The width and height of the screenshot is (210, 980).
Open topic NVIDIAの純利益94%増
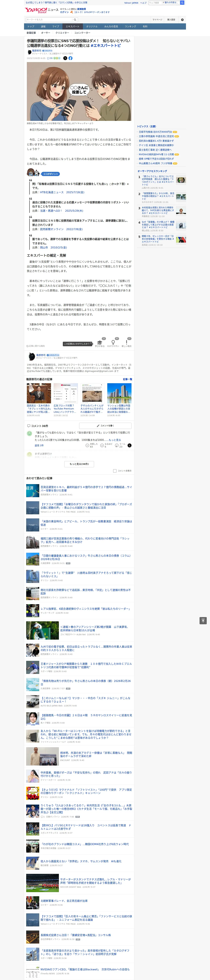(156, 155)
